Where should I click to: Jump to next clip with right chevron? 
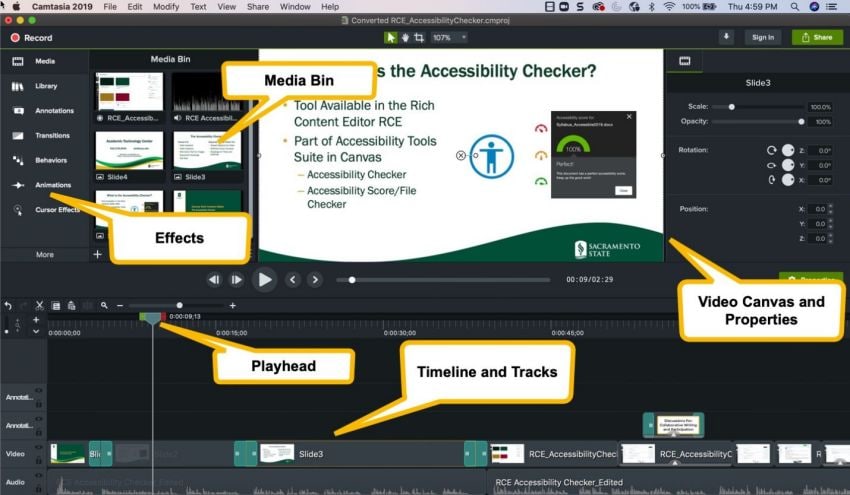[x=315, y=280]
